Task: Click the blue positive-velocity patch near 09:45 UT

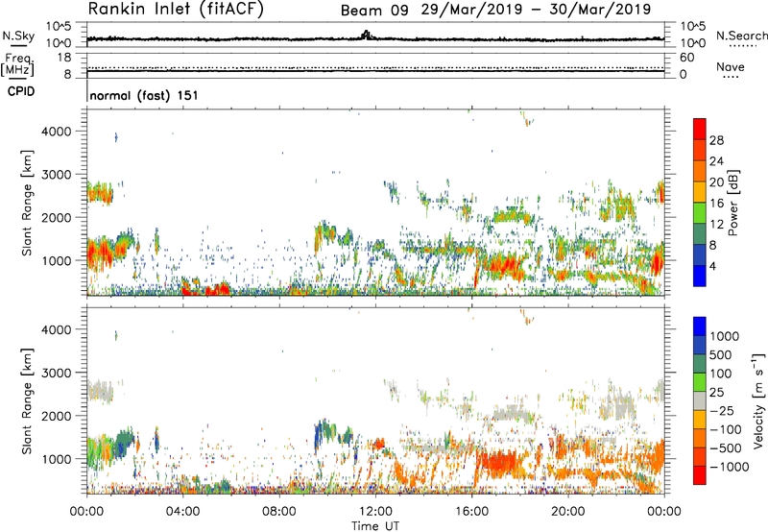Action: click(x=320, y=436)
